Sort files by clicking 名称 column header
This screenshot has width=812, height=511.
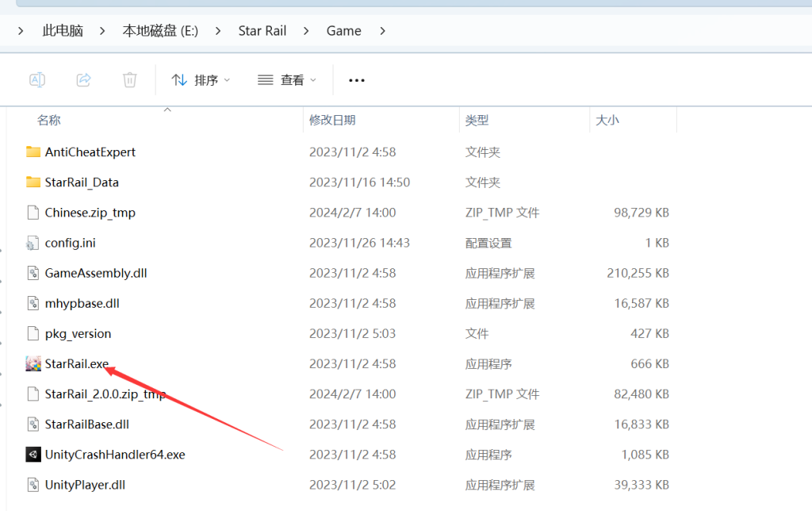coord(49,119)
